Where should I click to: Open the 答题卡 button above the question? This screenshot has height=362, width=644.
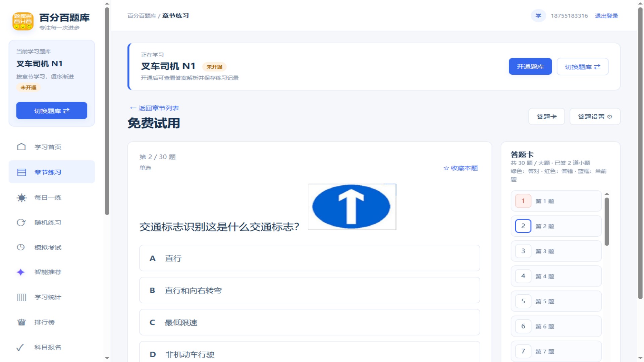click(547, 117)
